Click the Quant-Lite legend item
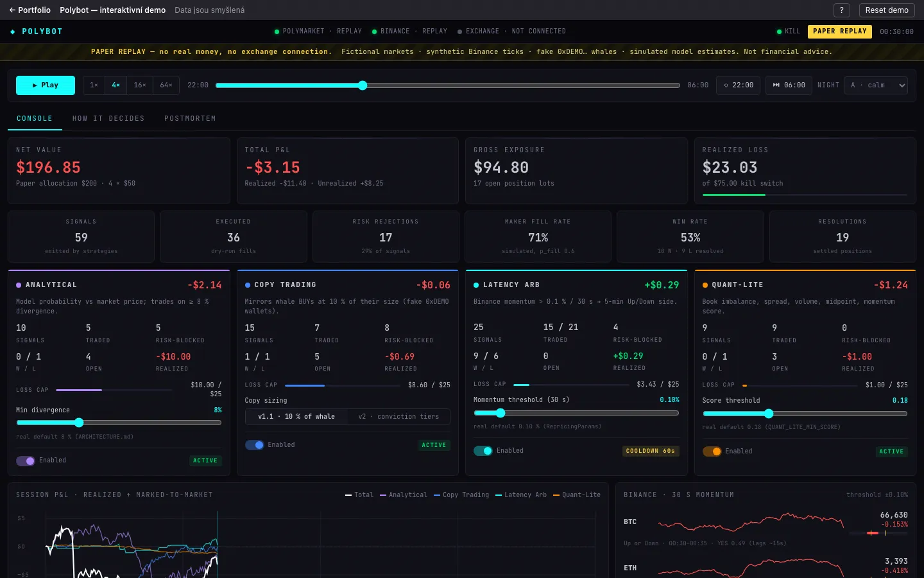Image resolution: width=924 pixels, height=578 pixels. 577,495
